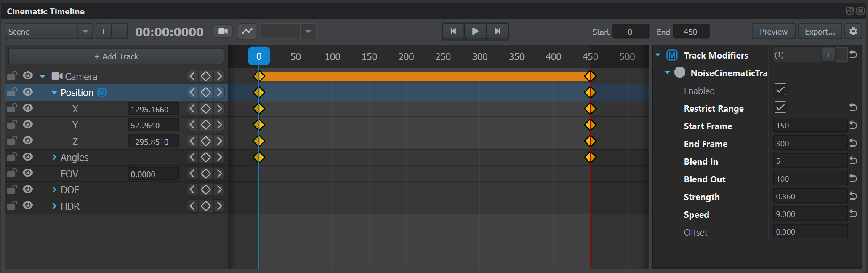Add a new track modifier with plus
Viewport: 868px width, 273px height.
828,55
